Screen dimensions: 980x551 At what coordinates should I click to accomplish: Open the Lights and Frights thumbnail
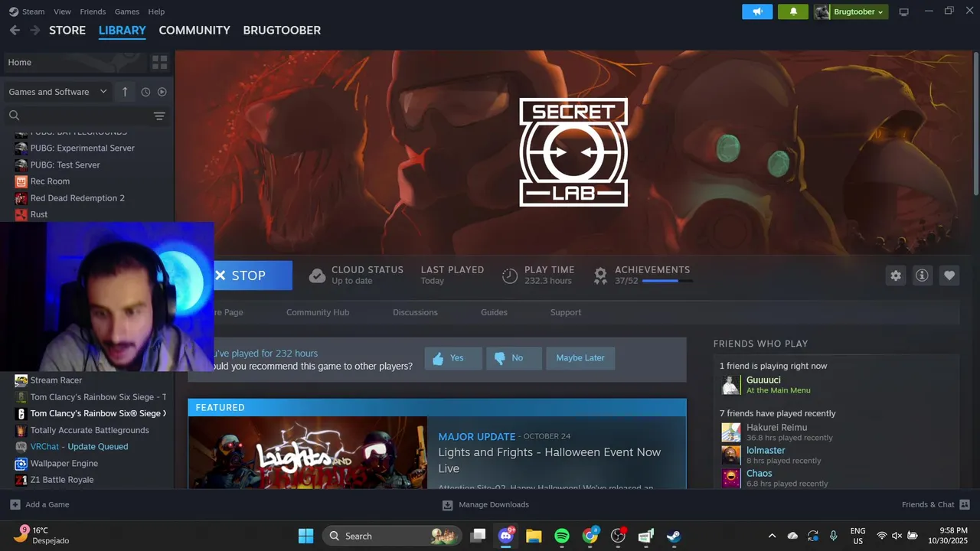tap(308, 453)
